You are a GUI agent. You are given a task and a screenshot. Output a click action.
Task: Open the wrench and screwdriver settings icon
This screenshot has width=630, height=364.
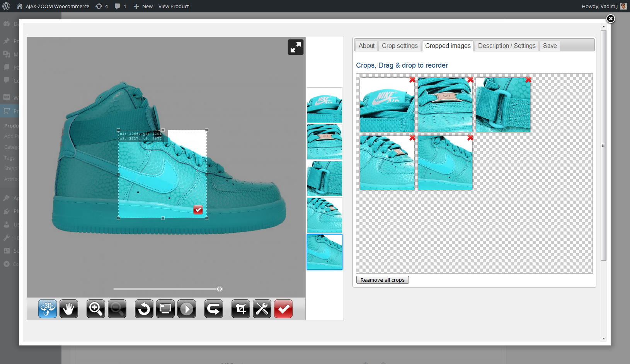[x=262, y=309]
